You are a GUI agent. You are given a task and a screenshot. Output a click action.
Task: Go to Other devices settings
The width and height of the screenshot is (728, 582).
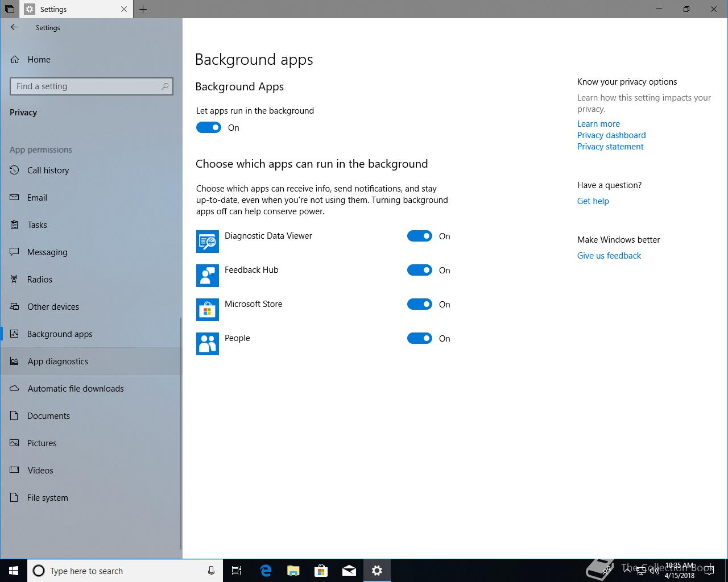tap(91, 306)
